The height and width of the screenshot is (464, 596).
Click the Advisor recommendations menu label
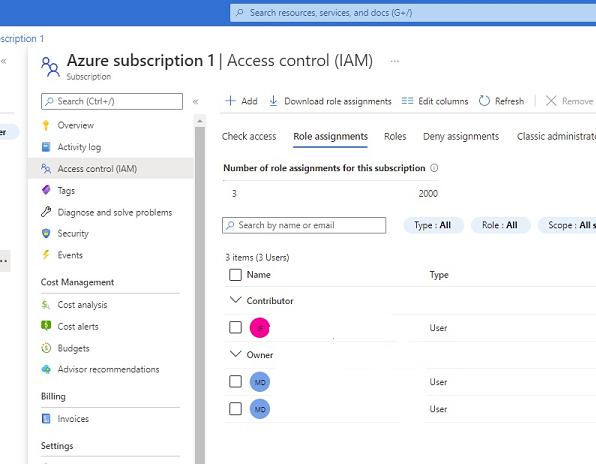click(x=108, y=369)
